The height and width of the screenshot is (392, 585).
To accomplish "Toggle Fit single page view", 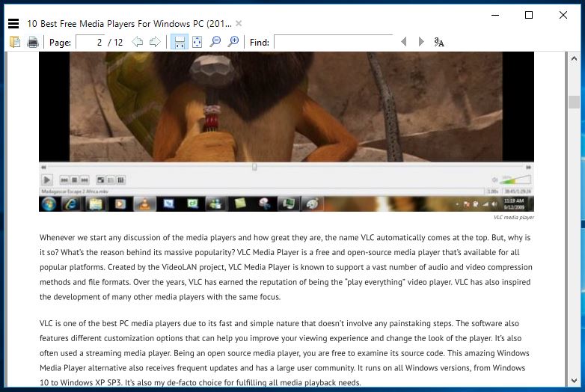I will tap(197, 42).
